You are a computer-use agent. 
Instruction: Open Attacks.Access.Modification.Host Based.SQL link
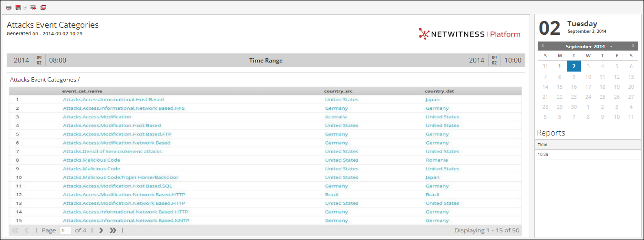click(117, 186)
